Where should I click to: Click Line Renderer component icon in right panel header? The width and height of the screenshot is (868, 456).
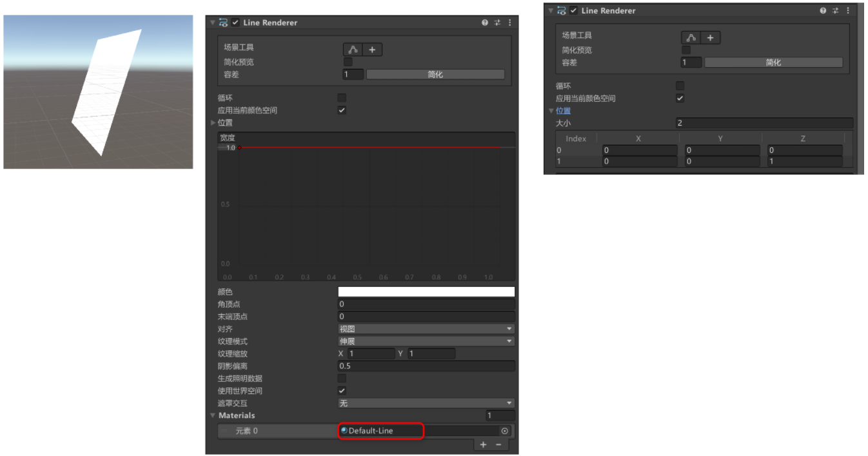[561, 10]
